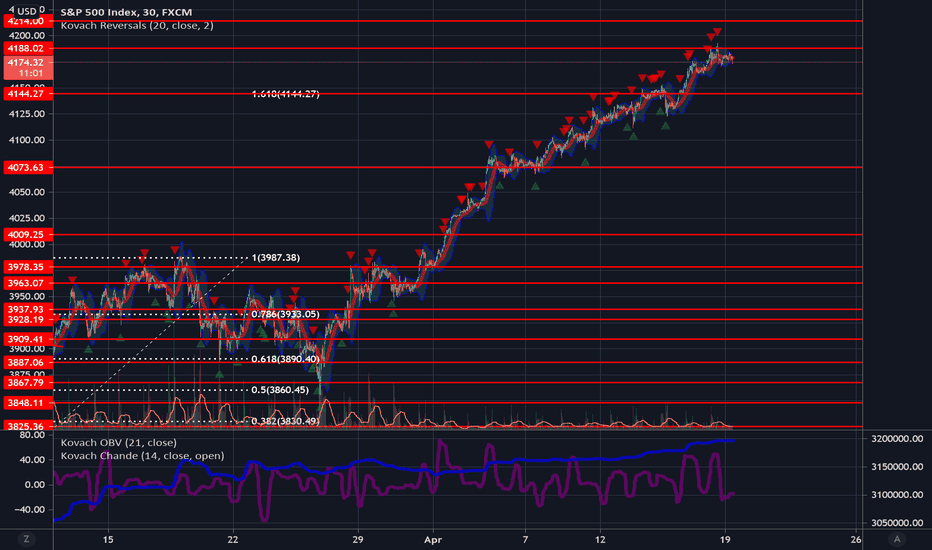Click the 3867.79 red price label
The image size is (932, 550).
coord(27,382)
